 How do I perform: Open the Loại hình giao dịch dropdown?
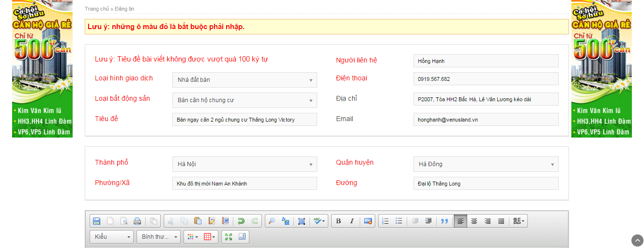[245, 80]
